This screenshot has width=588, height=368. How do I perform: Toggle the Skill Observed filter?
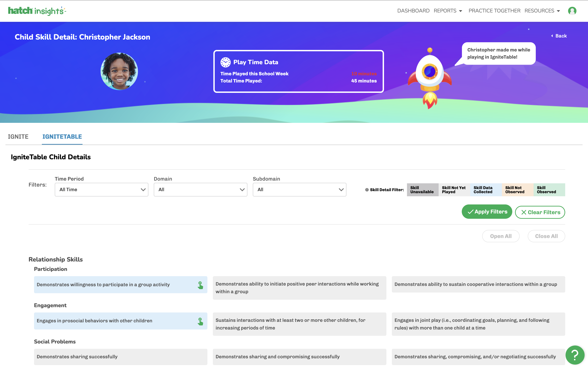pos(549,190)
